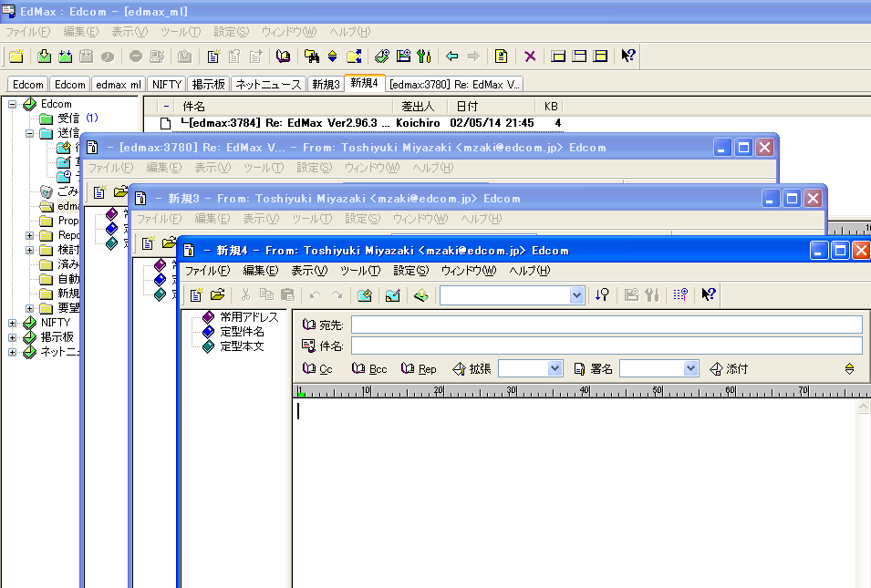
Task: Click the send mail icon in 新規4 toolbar
Action: pyautogui.click(x=365, y=294)
